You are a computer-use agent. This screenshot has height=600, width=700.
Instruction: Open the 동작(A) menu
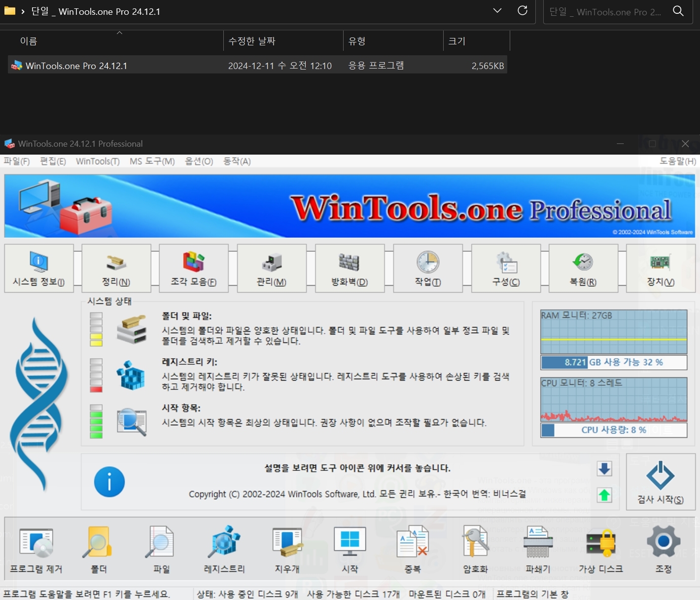(x=237, y=161)
